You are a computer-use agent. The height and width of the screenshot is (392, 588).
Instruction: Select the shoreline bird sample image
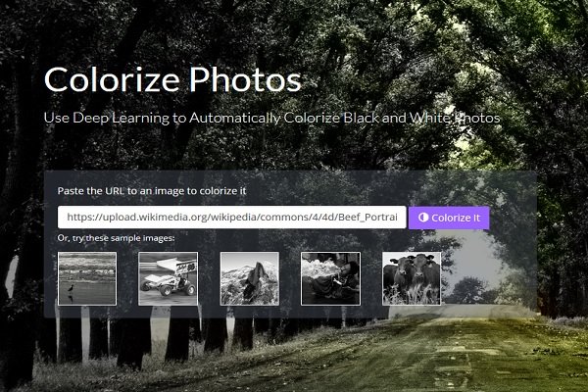point(87,278)
